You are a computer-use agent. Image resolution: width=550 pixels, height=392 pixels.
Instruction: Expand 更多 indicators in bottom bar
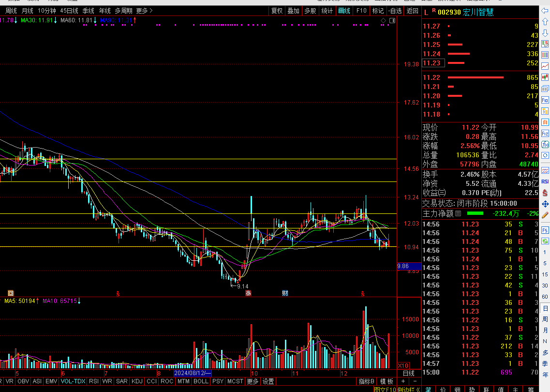[253, 381]
